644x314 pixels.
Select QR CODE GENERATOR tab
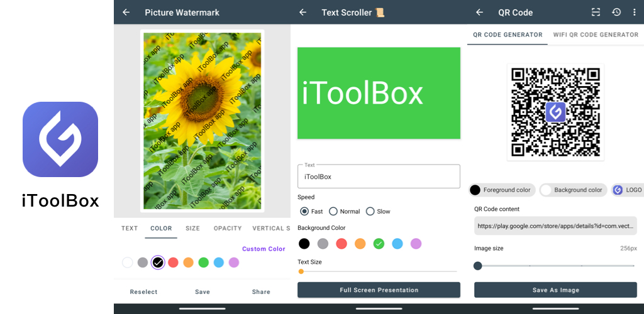[508, 35]
